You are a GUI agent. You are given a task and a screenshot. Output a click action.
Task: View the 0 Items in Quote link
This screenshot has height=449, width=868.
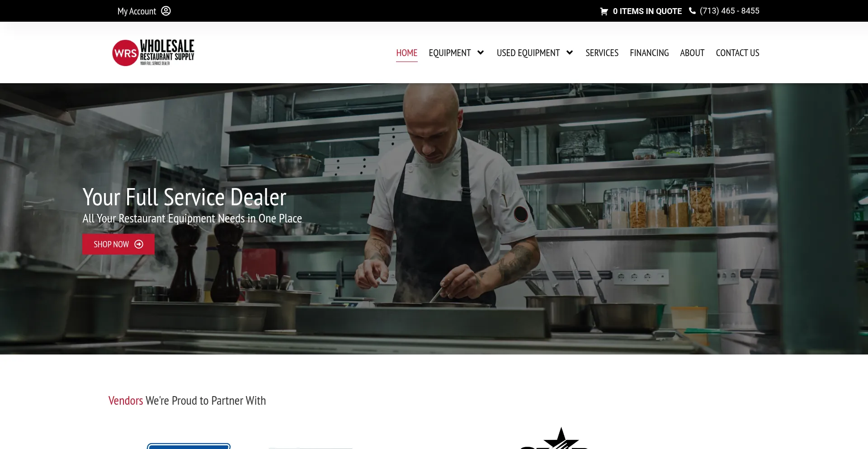647,11
